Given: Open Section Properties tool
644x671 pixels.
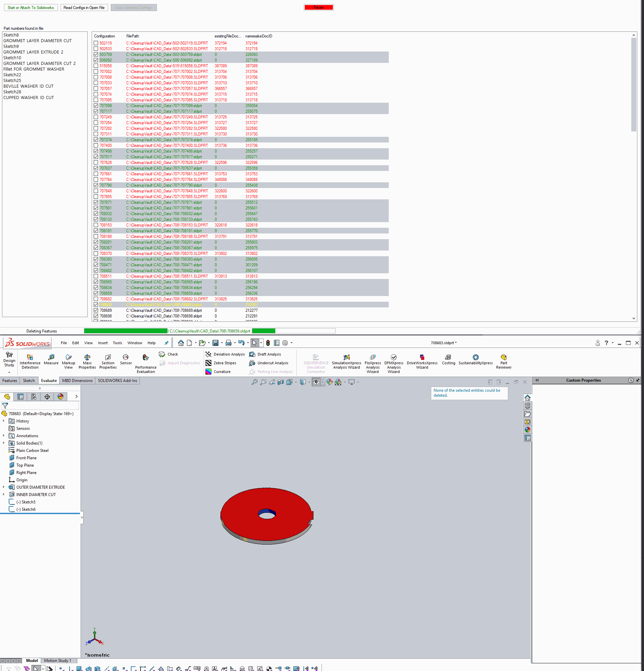Looking at the screenshot, I should pos(108,358).
